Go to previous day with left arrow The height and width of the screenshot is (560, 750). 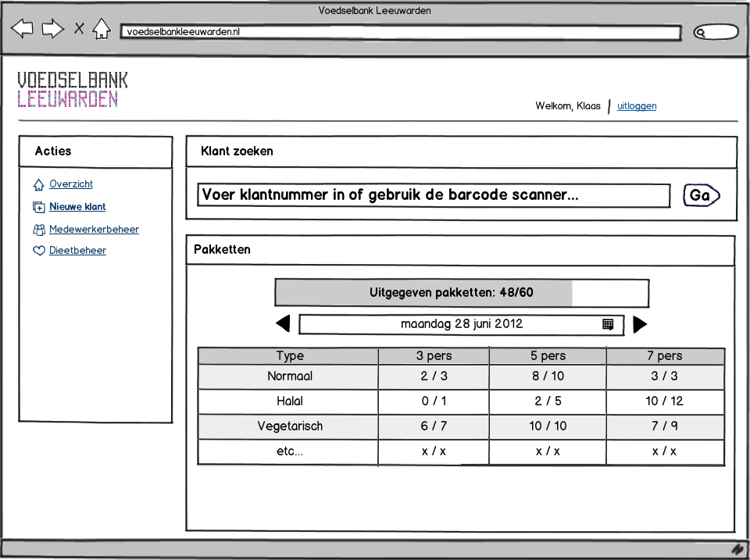pos(283,324)
